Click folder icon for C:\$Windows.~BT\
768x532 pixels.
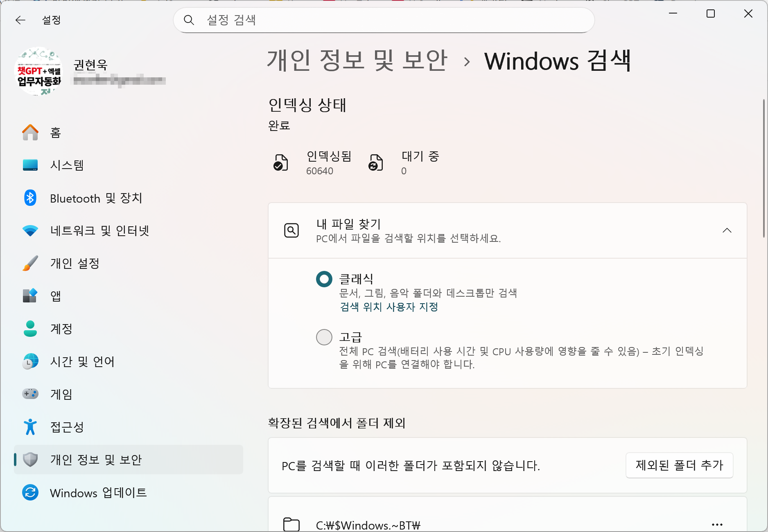(x=291, y=525)
